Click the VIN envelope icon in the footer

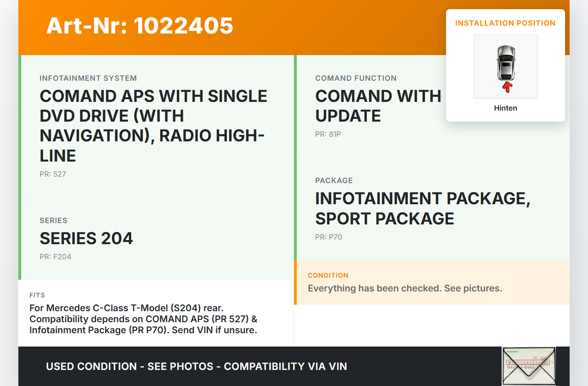tap(529, 366)
